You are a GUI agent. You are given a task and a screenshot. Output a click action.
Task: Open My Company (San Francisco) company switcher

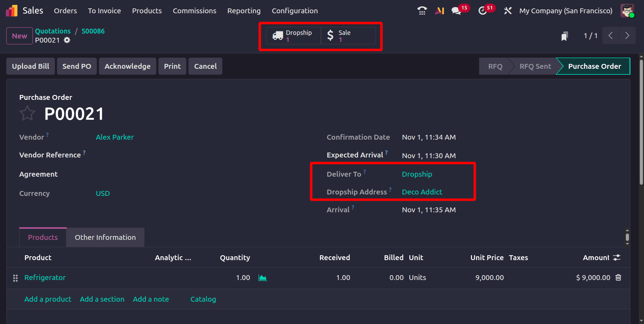[x=565, y=10]
